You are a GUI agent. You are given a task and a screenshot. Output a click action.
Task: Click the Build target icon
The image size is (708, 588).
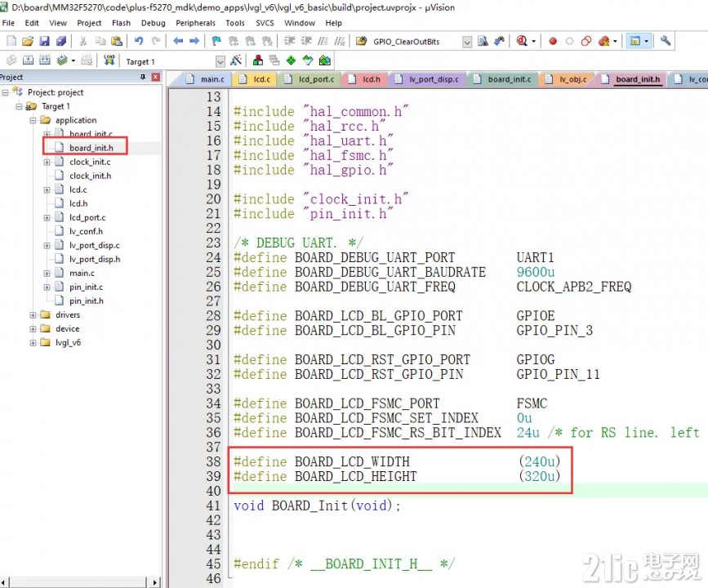[x=28, y=60]
